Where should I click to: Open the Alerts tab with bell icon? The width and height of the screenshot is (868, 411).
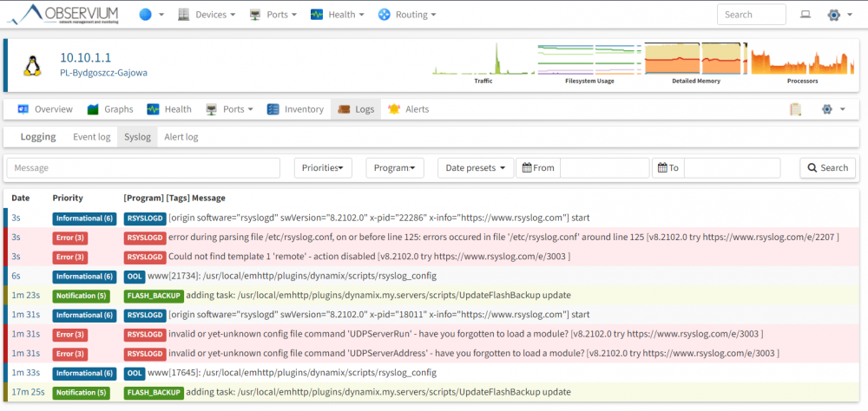pos(408,109)
